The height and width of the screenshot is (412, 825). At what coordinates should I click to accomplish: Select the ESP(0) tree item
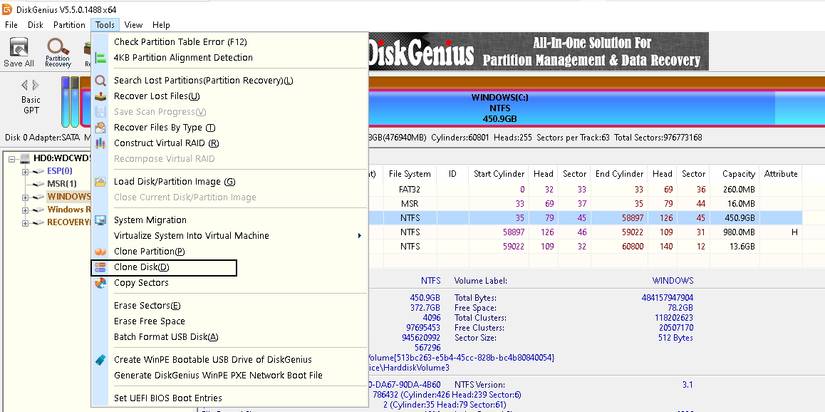pos(59,171)
